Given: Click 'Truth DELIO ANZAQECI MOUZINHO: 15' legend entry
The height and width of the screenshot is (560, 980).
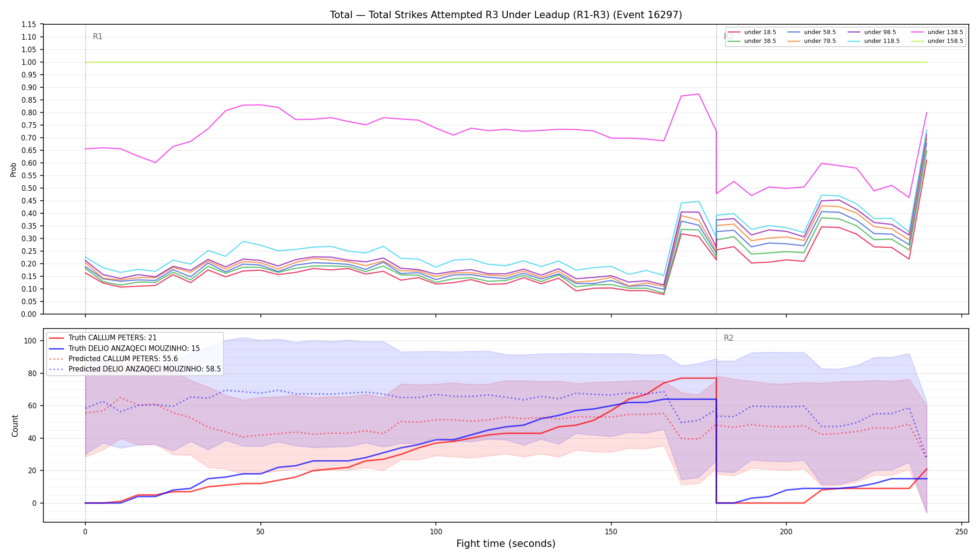Looking at the screenshot, I should pos(124,348).
